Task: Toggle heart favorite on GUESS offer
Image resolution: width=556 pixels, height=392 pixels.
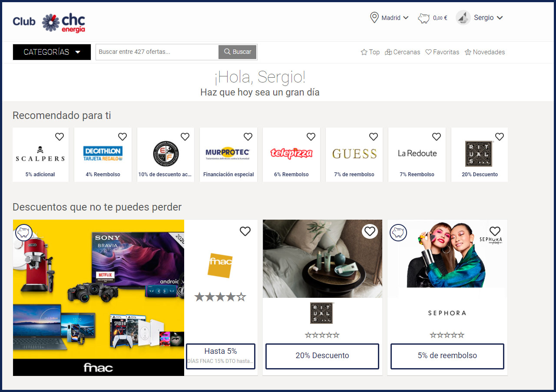Action: (374, 137)
